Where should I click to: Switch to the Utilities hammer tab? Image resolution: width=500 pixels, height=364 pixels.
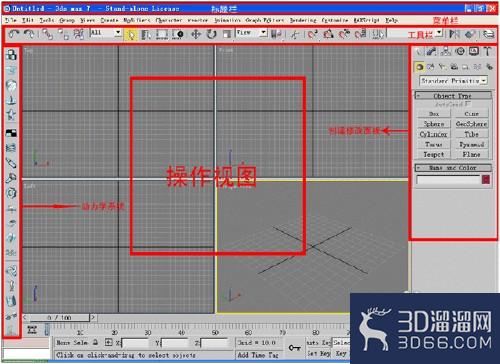(488, 51)
